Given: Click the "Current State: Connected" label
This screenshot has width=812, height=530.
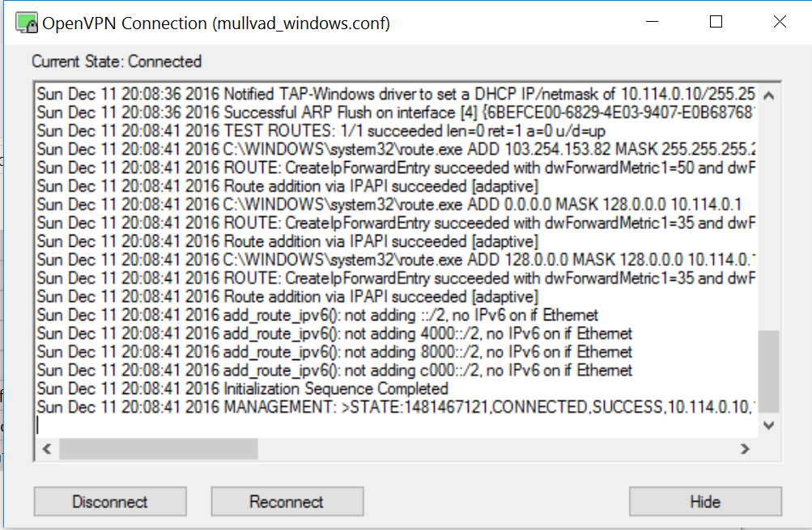Looking at the screenshot, I should click(117, 61).
